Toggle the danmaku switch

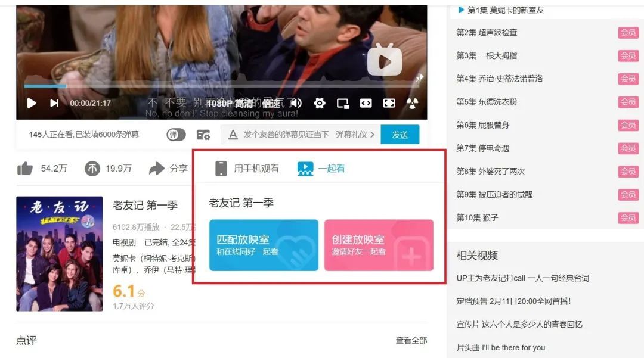176,135
